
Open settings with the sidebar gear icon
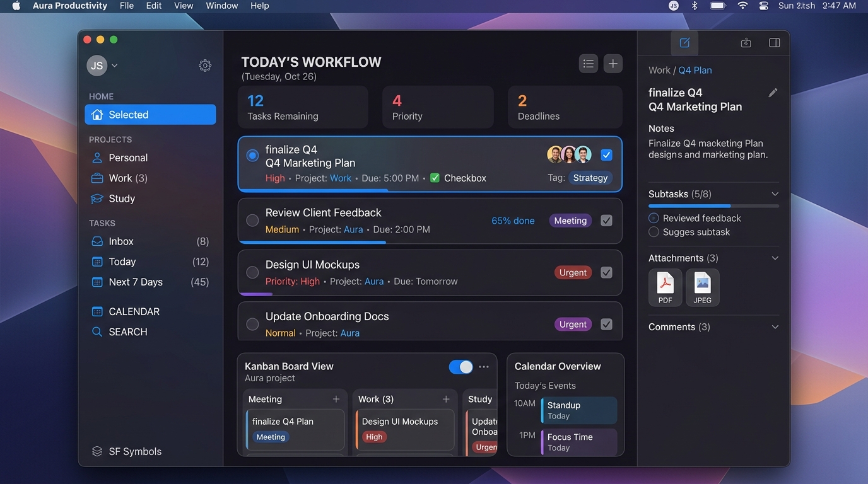205,66
